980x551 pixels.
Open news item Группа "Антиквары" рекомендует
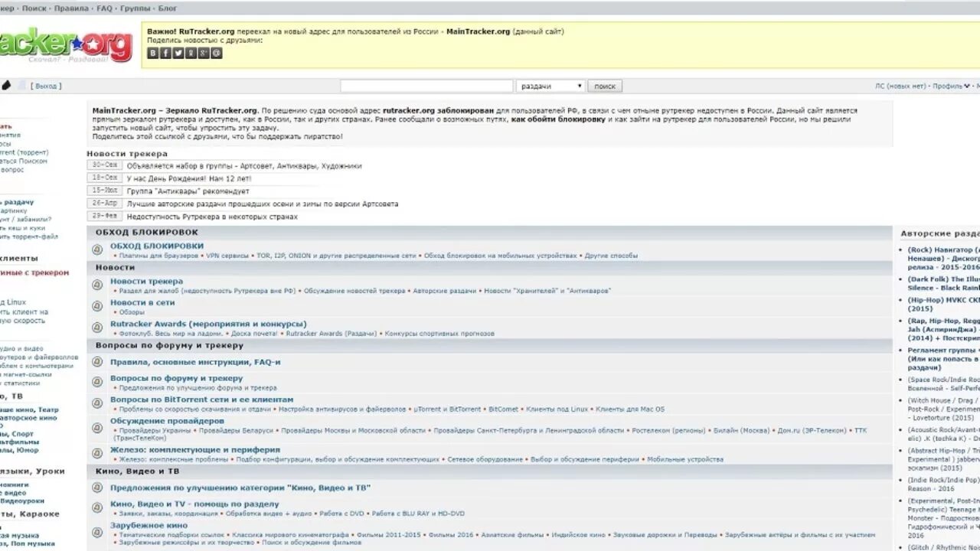point(188,191)
